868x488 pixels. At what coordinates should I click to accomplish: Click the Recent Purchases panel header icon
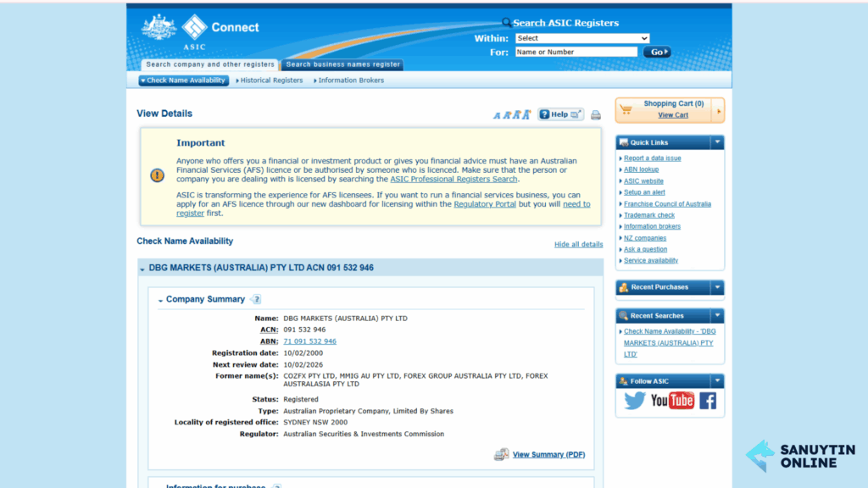pyautogui.click(x=624, y=287)
